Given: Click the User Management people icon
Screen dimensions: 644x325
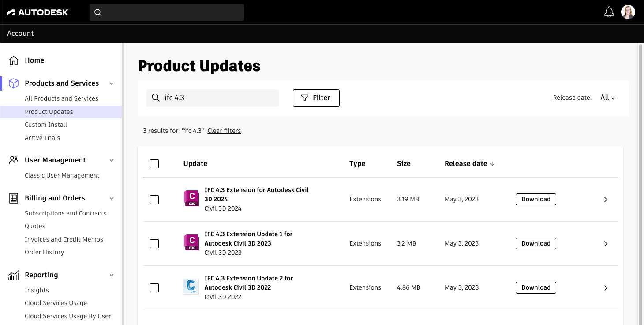Looking at the screenshot, I should [14, 160].
